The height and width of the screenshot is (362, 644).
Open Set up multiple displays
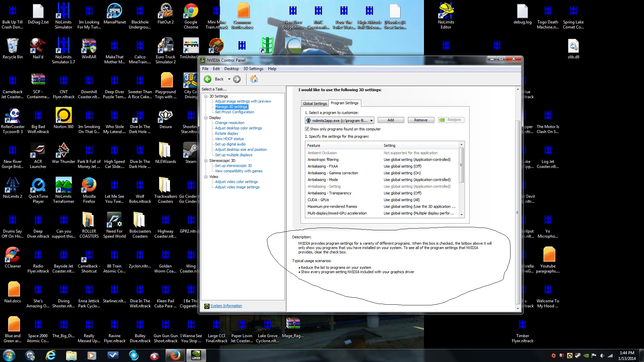[x=233, y=155]
